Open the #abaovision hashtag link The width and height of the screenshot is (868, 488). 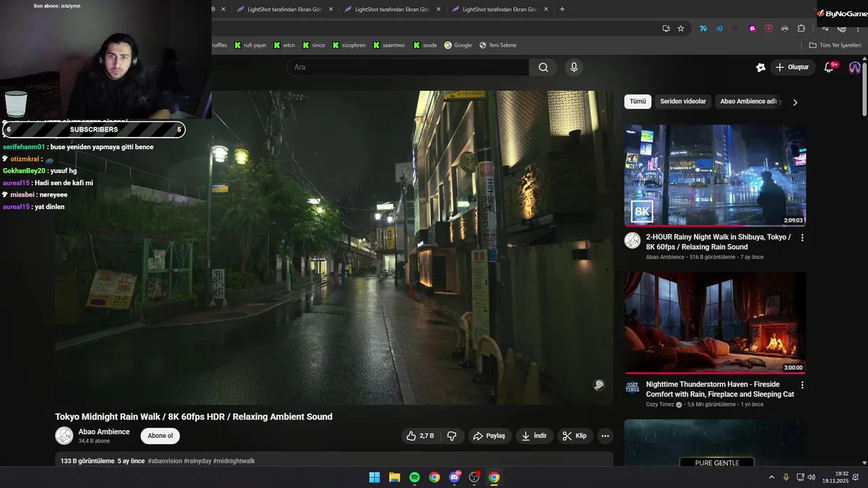(x=165, y=461)
